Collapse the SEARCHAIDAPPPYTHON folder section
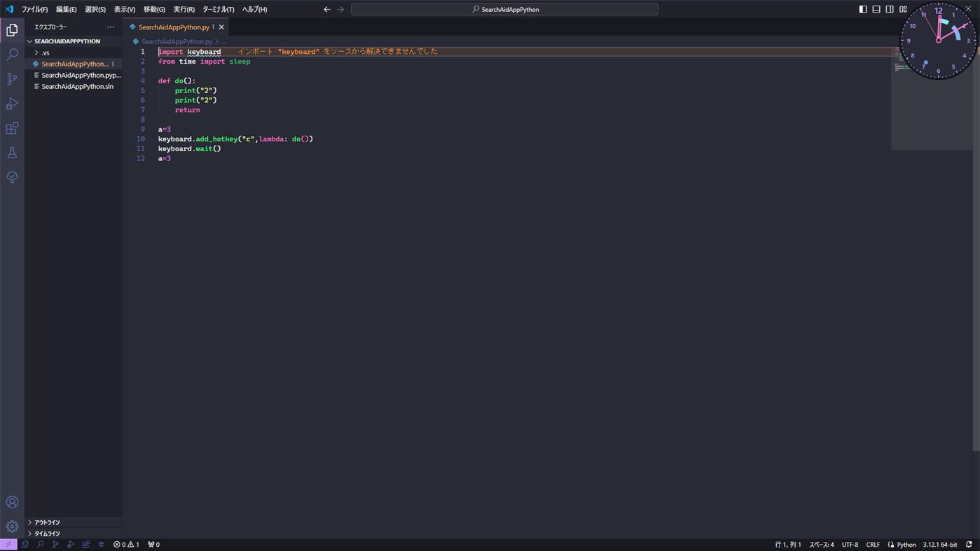Viewport: 980px width, 551px height. click(74, 41)
